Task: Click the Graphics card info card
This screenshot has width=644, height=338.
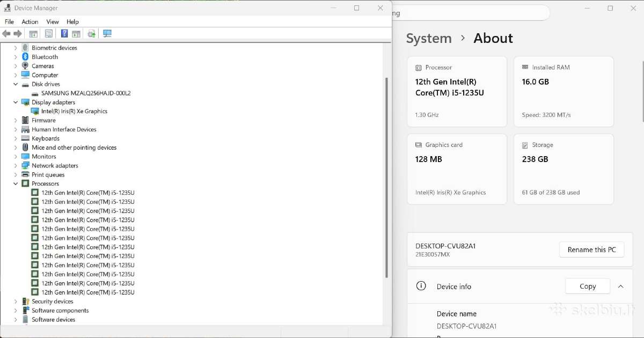Action: point(457,169)
